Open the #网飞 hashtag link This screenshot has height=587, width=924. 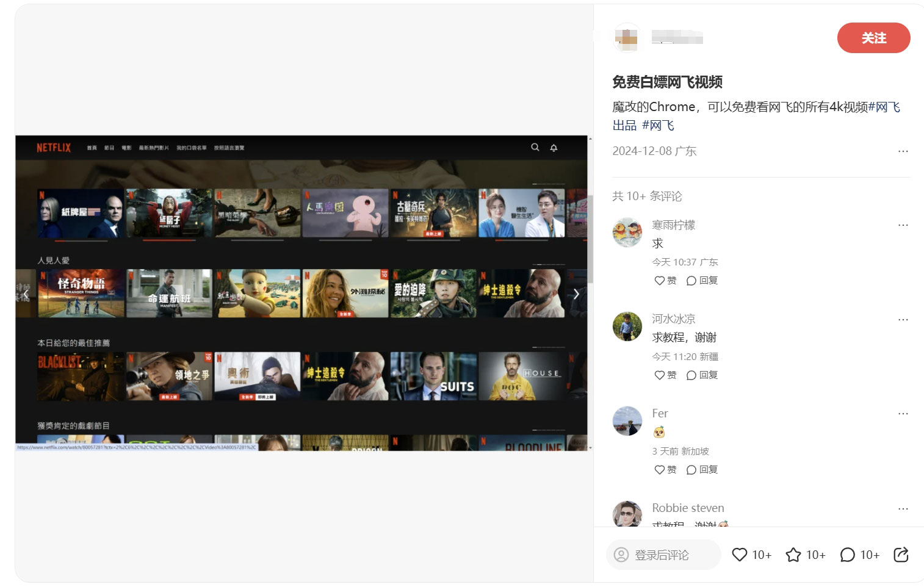[x=658, y=126]
